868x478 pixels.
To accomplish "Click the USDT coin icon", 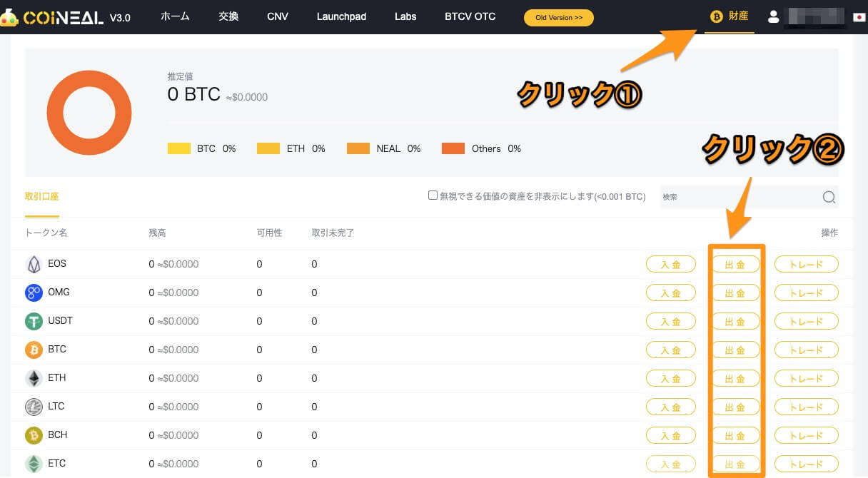I will pyautogui.click(x=34, y=321).
